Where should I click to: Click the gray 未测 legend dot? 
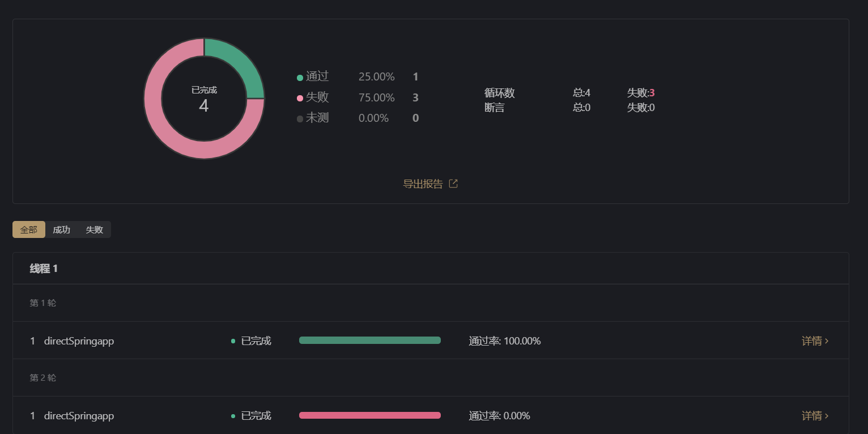pos(300,119)
